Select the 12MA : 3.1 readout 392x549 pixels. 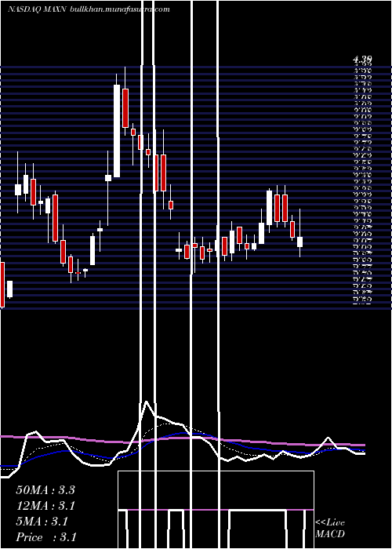click(x=45, y=506)
